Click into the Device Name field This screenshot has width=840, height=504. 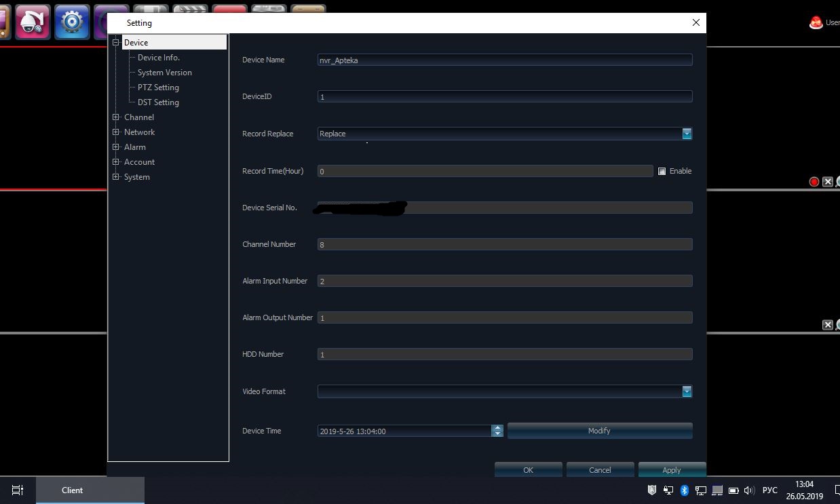[504, 60]
